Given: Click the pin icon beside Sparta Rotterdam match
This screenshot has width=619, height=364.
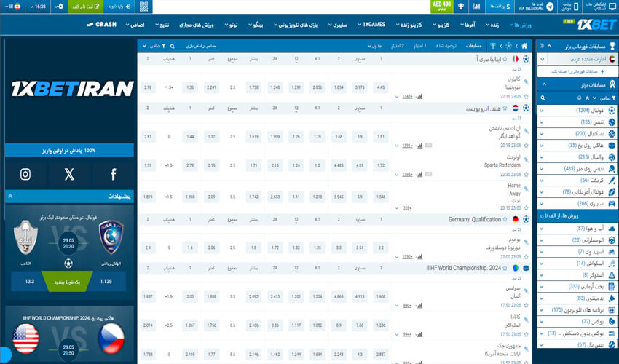Looking at the screenshot, I should [x=526, y=160].
